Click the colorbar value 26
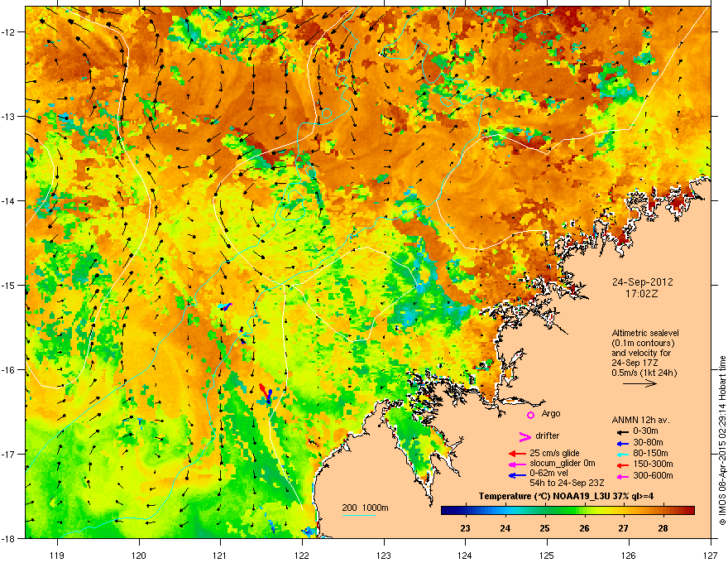The image size is (728, 563). coord(584,528)
